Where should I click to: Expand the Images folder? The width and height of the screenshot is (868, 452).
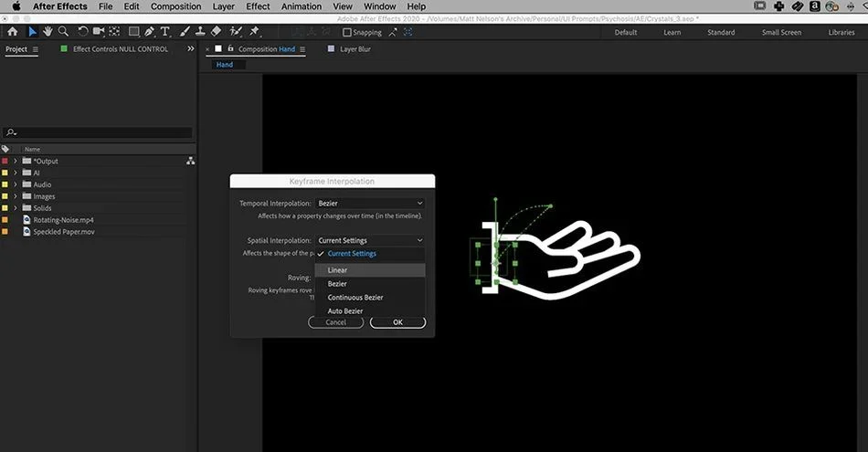pyautogui.click(x=16, y=196)
